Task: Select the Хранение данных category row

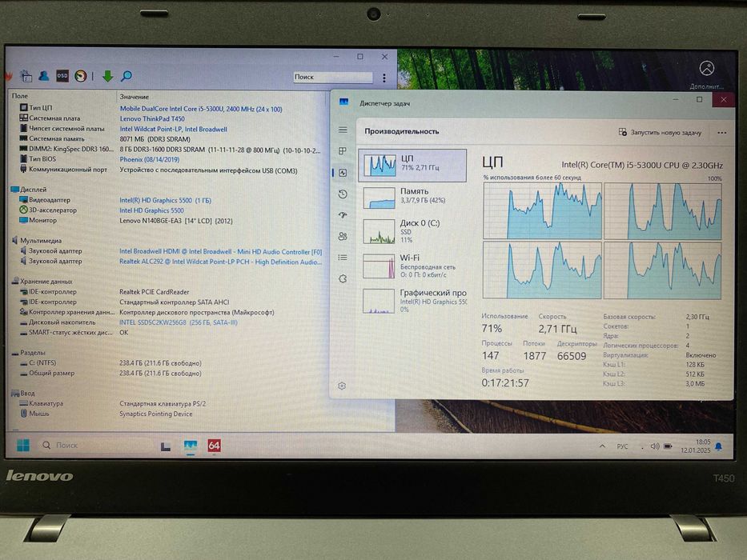Action: 42,282
